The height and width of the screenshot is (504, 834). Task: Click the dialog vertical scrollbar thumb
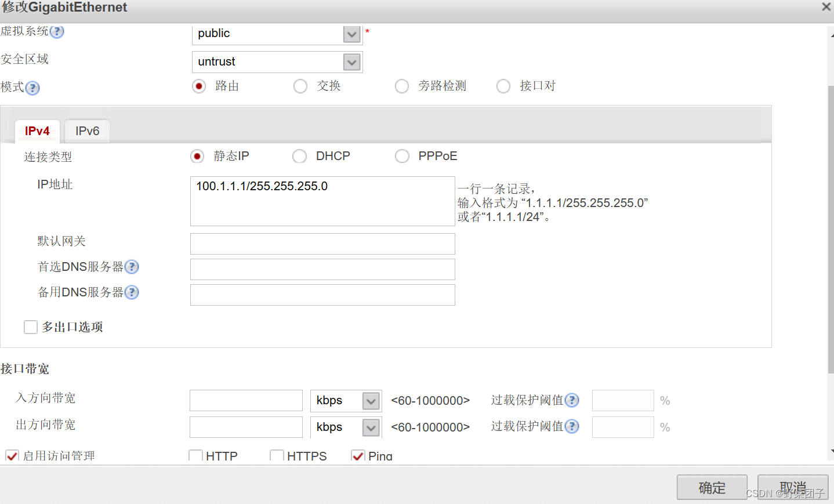[831, 229]
